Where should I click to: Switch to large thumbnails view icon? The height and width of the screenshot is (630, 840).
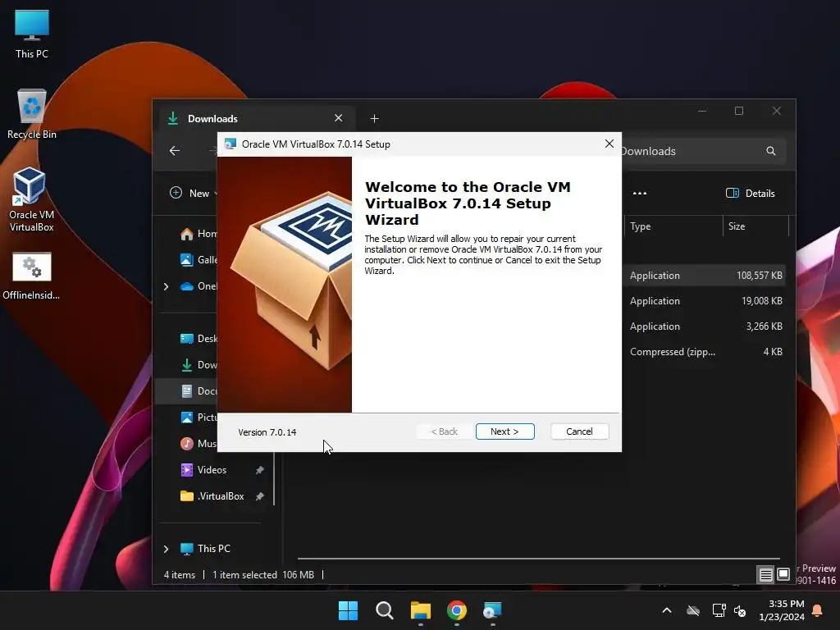coord(783,574)
